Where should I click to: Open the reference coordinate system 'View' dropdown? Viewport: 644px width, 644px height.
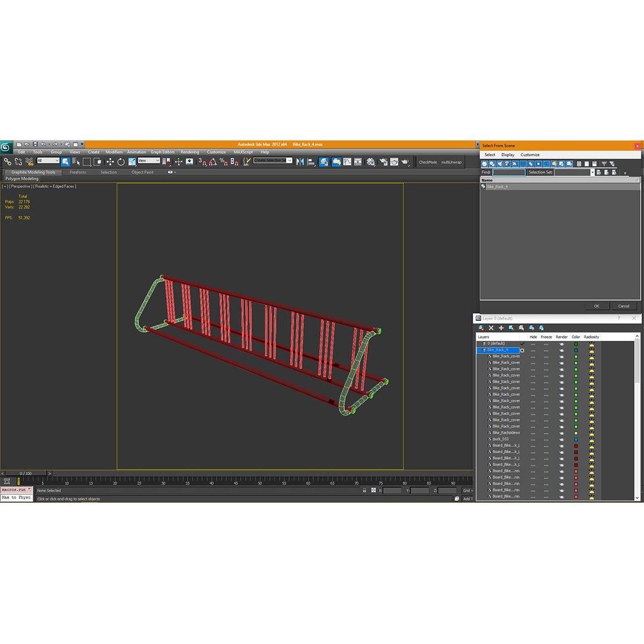tap(148, 160)
